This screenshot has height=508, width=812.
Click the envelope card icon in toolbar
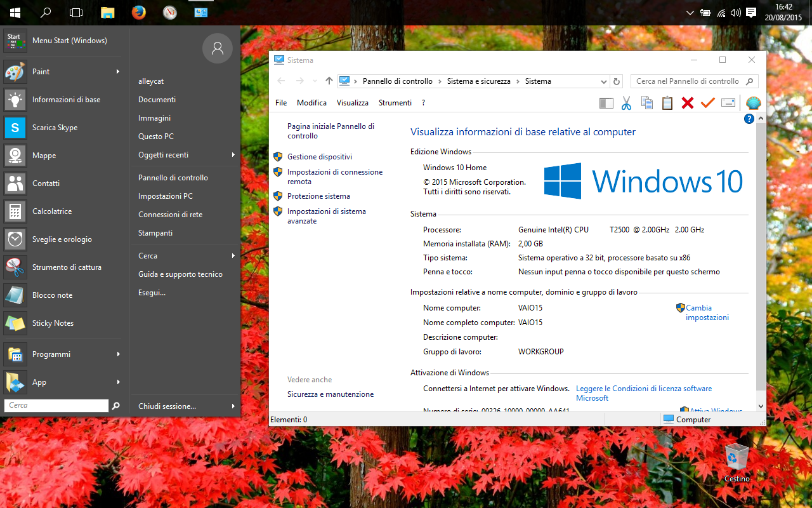[728, 103]
